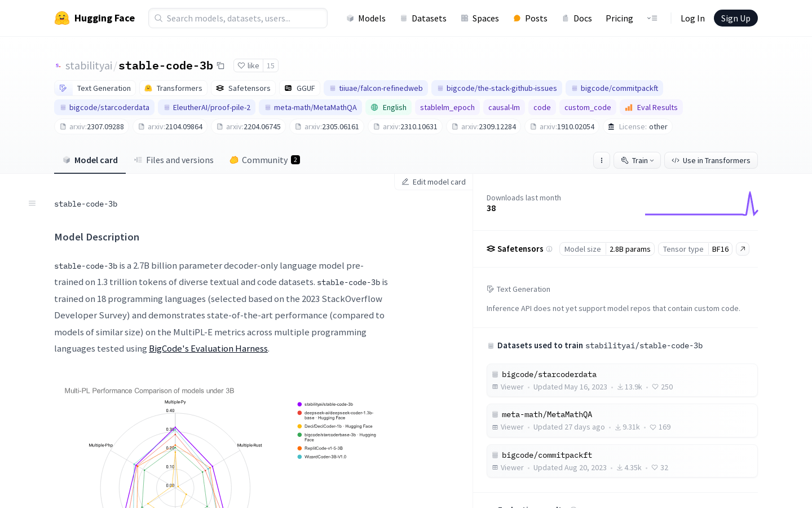This screenshot has height=508, width=812.
Task: Click the stabilityai organization name
Action: tap(89, 66)
